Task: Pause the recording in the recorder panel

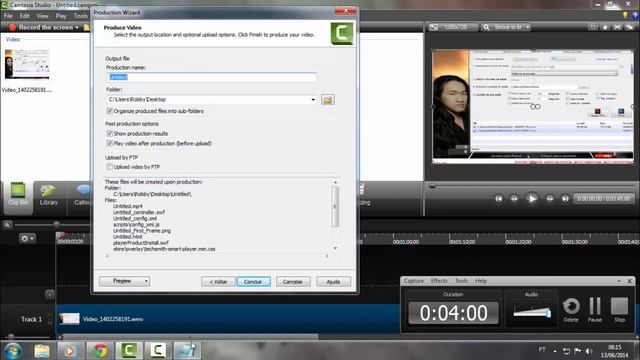Action: 595,310
